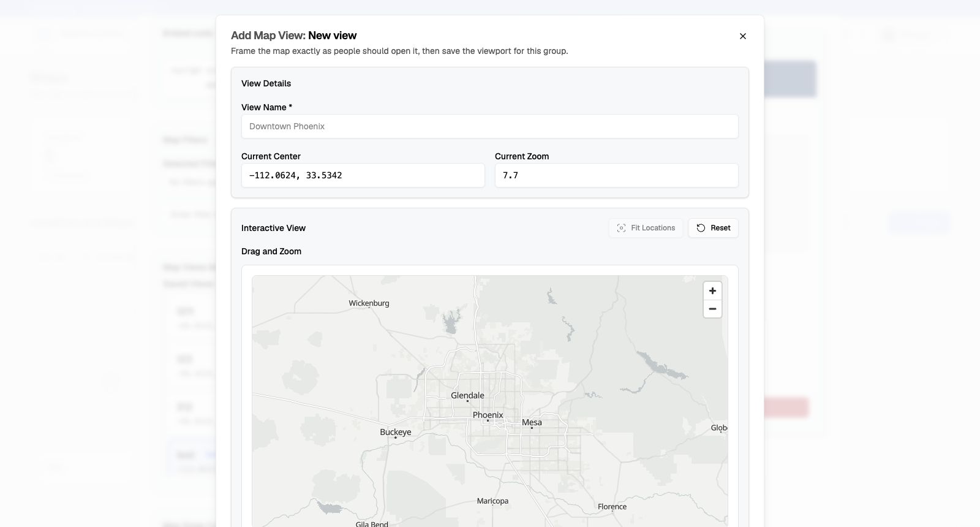The height and width of the screenshot is (527, 980).
Task: Click the Phoenix label on map
Action: 488,415
